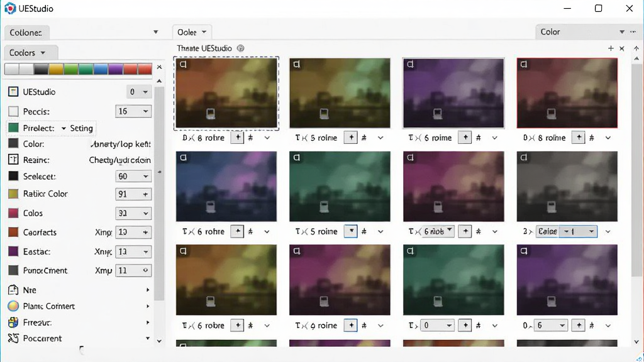This screenshot has height=362, width=644.
Task: Click the sidebar scroll down arrow
Action: pos(159,341)
